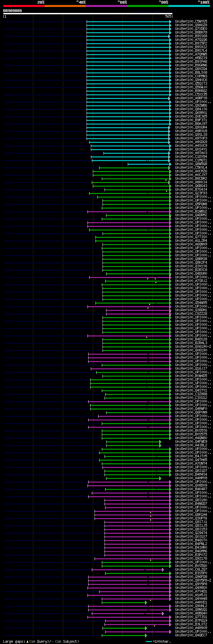
Task: Select label UniRef100_Q23F93
Action: 191,193
